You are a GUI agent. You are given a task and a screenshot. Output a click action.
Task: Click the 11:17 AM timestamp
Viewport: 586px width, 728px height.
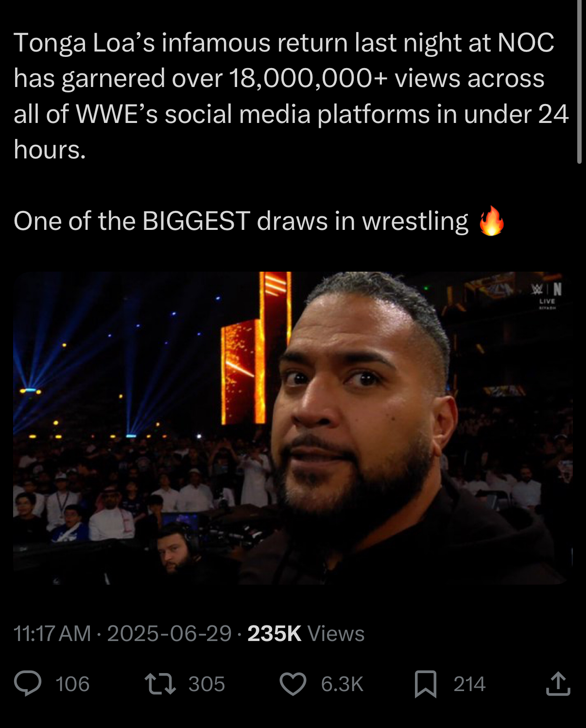point(52,634)
